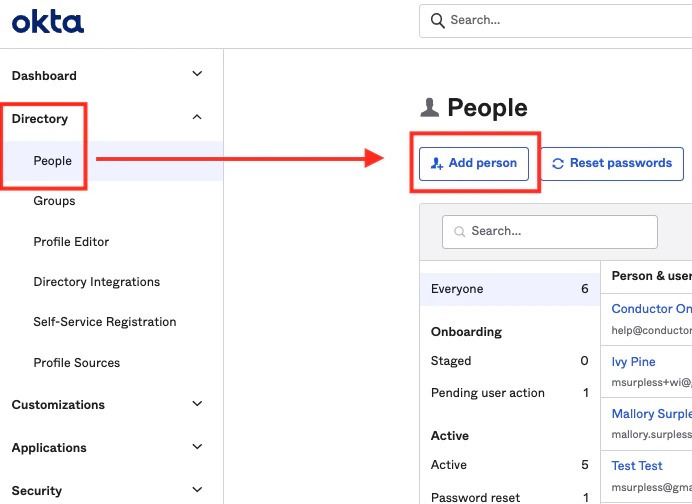Viewport: 692px width, 504px height.
Task: Click the refresh icon on Reset passwords button
Action: click(558, 163)
